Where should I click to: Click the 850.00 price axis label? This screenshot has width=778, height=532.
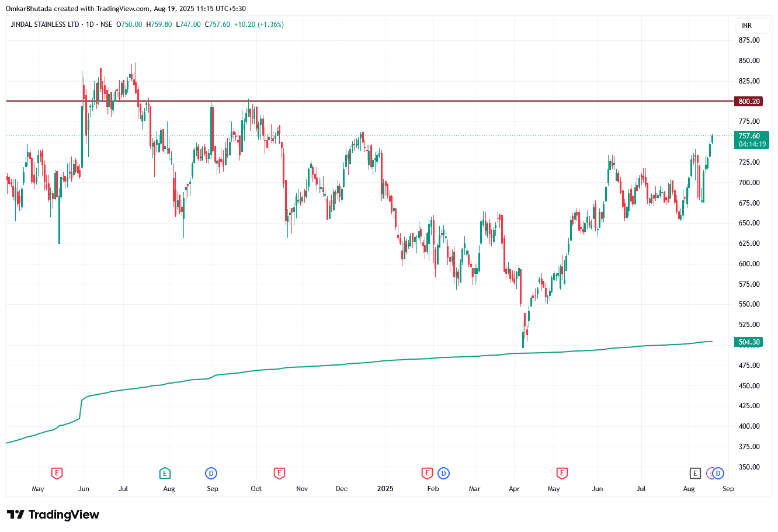(x=749, y=61)
